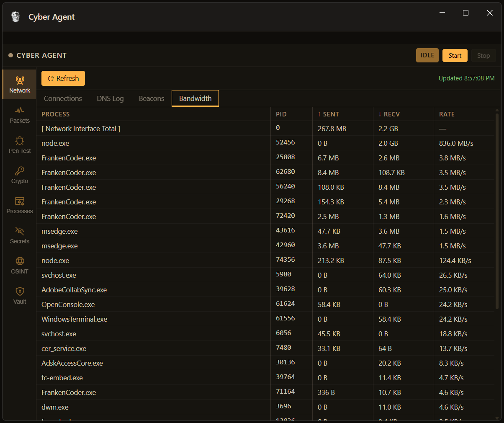Minimize the Cyber Agent window

click(442, 13)
